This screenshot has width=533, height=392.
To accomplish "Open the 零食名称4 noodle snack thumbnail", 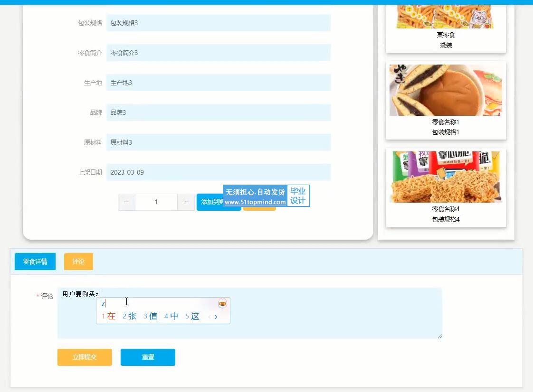I will [446, 177].
